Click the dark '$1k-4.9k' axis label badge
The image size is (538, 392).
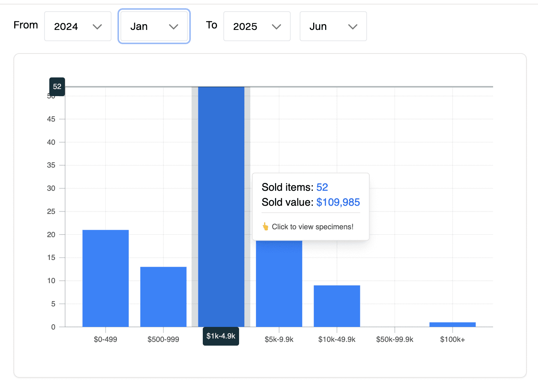click(221, 336)
